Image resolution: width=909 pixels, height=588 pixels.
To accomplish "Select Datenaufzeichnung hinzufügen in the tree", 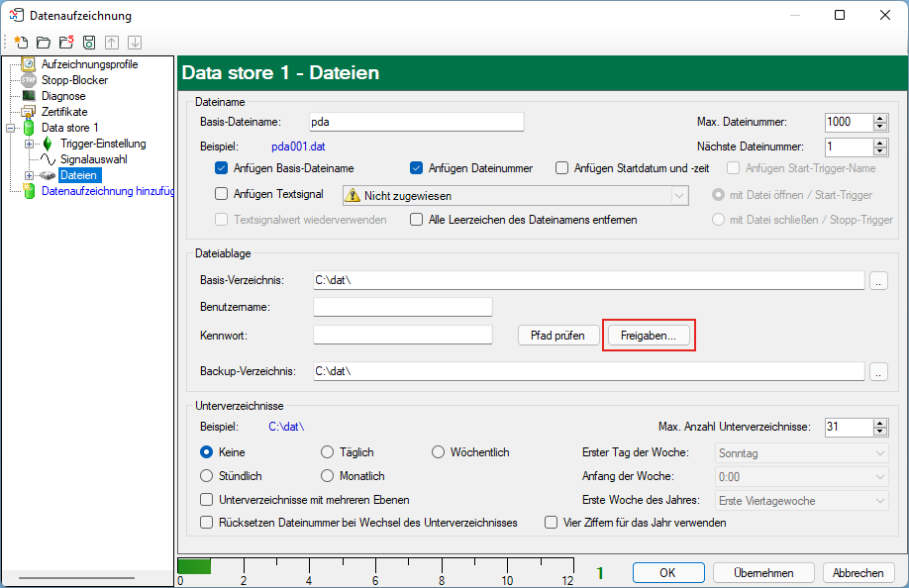I will (108, 191).
